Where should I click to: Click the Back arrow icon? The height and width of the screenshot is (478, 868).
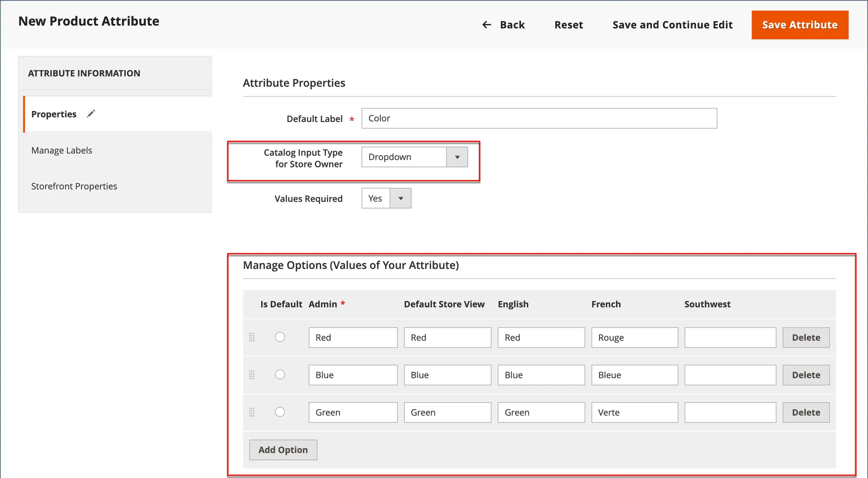pyautogui.click(x=487, y=25)
